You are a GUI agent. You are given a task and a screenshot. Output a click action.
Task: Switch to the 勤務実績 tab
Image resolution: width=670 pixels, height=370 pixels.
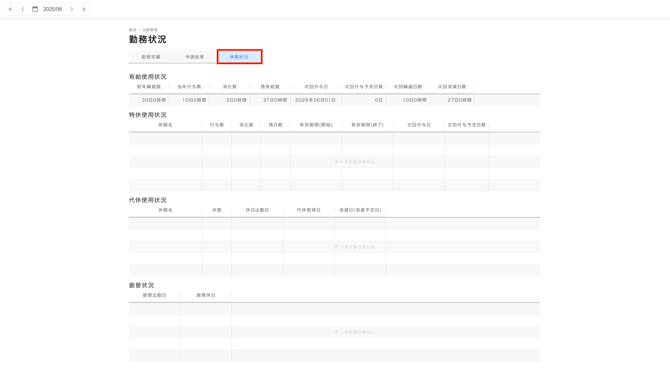tap(151, 57)
